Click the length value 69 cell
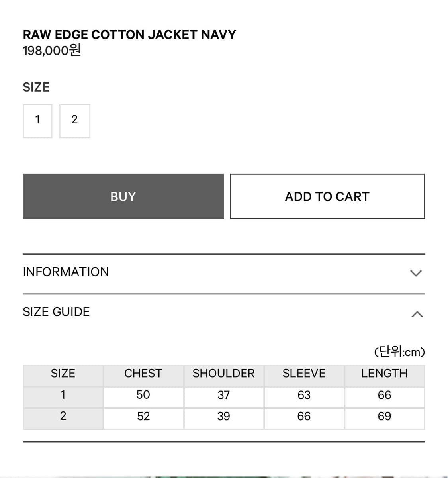 click(x=384, y=417)
